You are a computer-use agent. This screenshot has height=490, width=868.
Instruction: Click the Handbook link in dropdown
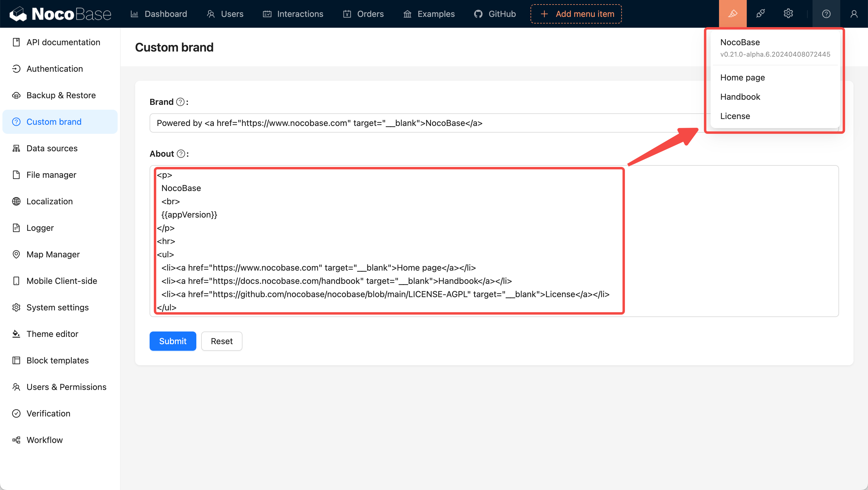click(x=740, y=97)
